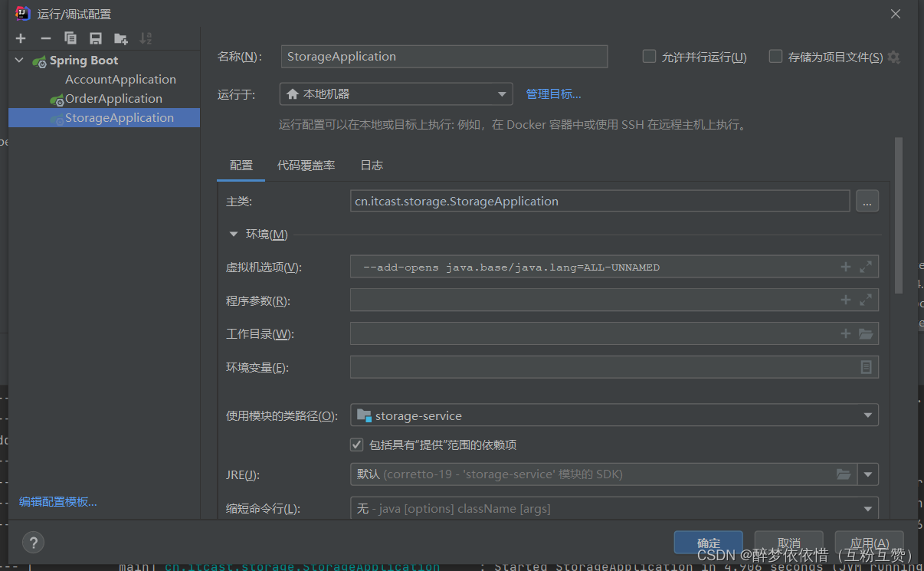
Task: Toggle 允许并行运行 checkbox
Action: pos(649,56)
